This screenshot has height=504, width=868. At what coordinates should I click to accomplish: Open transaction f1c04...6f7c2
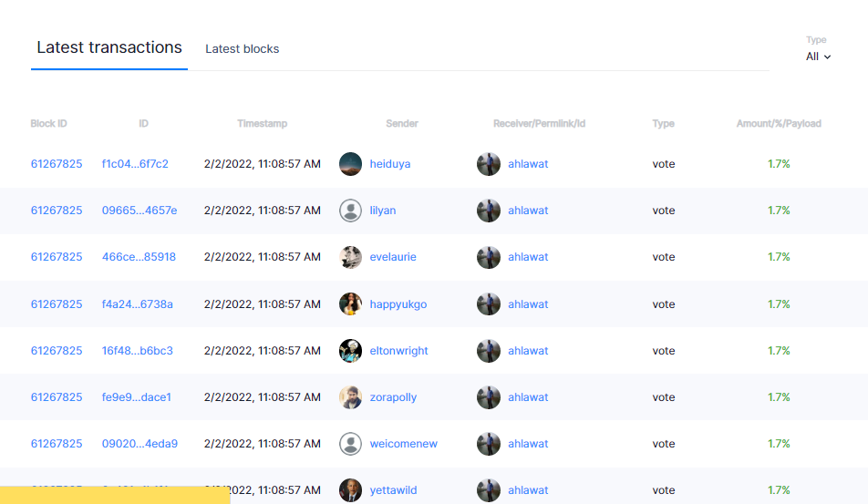click(x=135, y=164)
